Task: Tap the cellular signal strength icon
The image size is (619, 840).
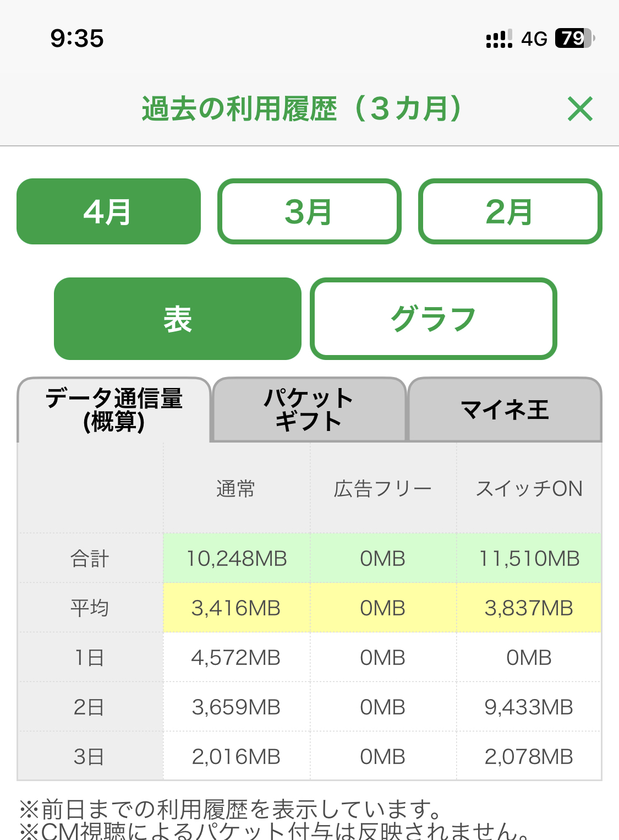Action: coord(499,39)
